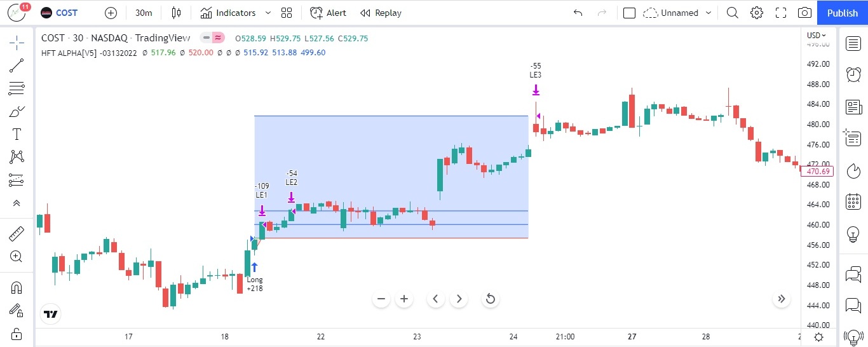Viewport: 868px width, 347px height.
Task: Open the USD currency dropdown
Action: [x=817, y=36]
